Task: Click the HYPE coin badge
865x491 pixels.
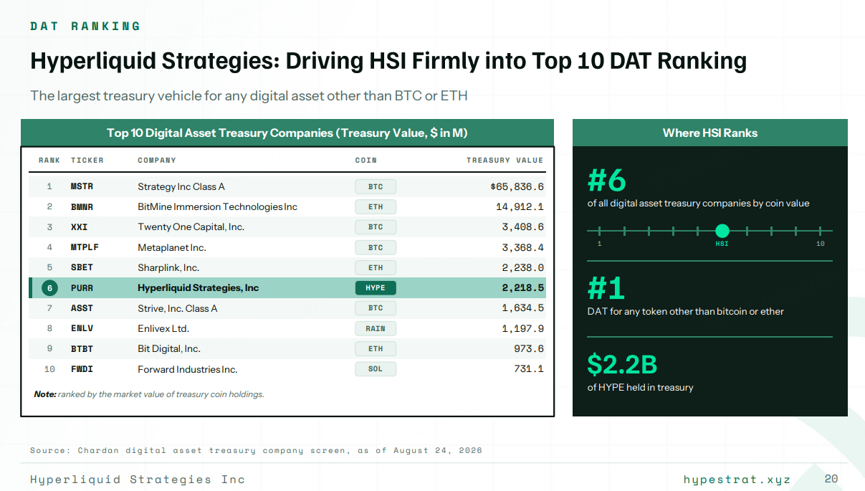Action: [376, 288]
